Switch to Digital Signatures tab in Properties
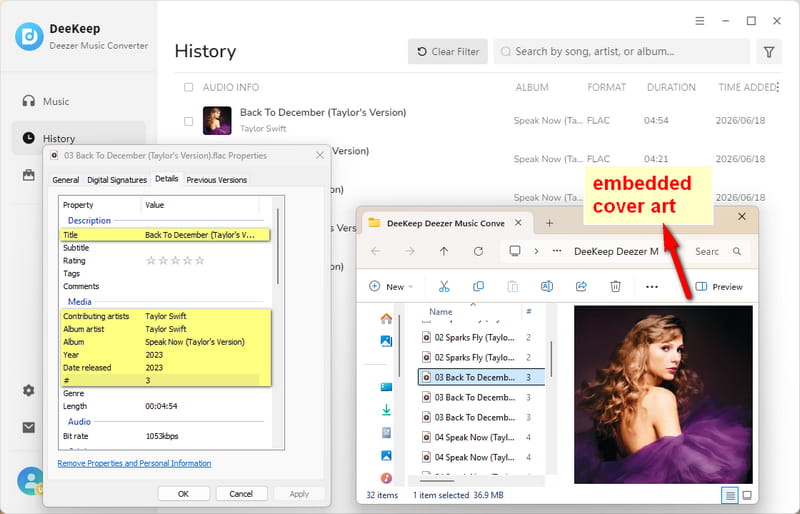The image size is (800, 514). point(117,180)
